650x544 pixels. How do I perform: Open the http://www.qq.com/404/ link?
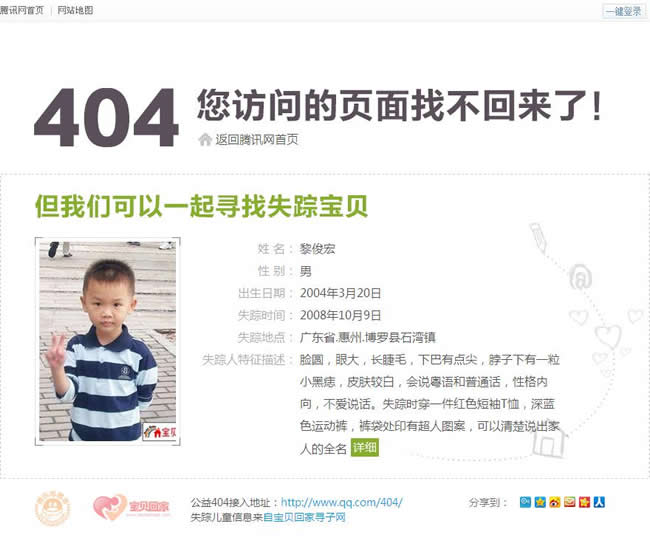(x=342, y=502)
